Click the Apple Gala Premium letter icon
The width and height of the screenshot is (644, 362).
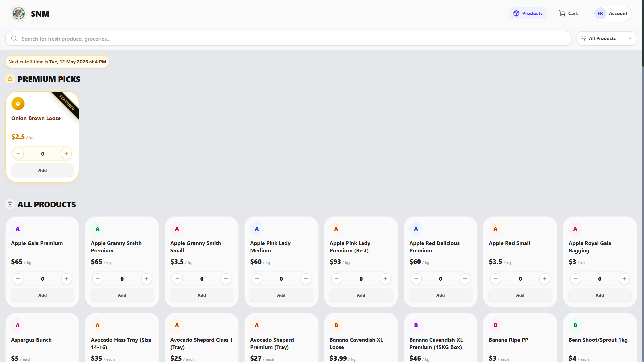click(x=18, y=229)
